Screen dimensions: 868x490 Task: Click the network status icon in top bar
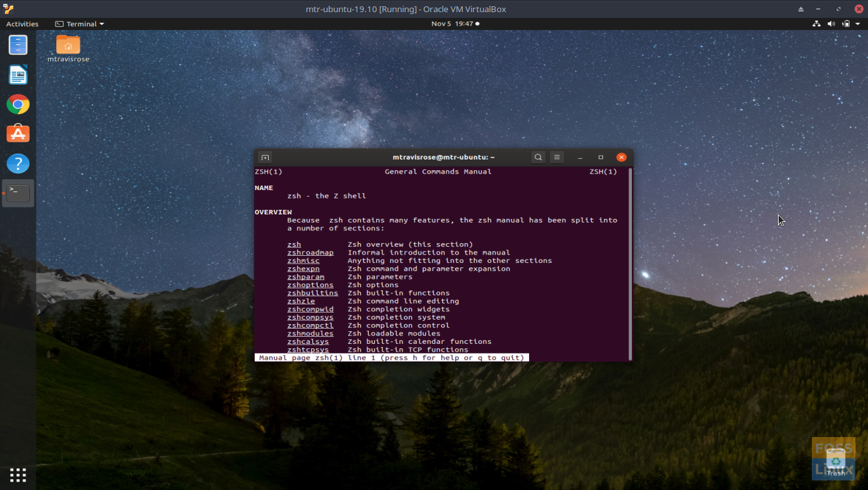pos(816,24)
